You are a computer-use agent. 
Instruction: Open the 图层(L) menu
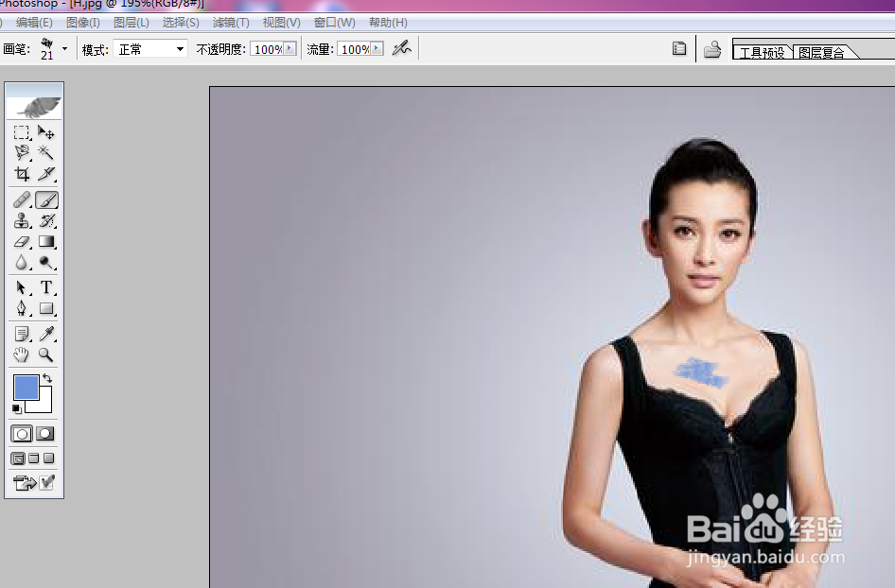click(132, 23)
